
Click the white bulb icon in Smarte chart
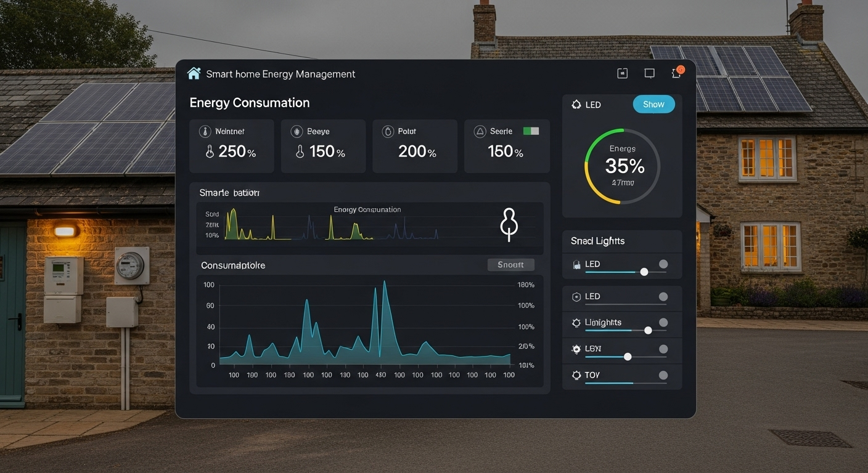[508, 225]
